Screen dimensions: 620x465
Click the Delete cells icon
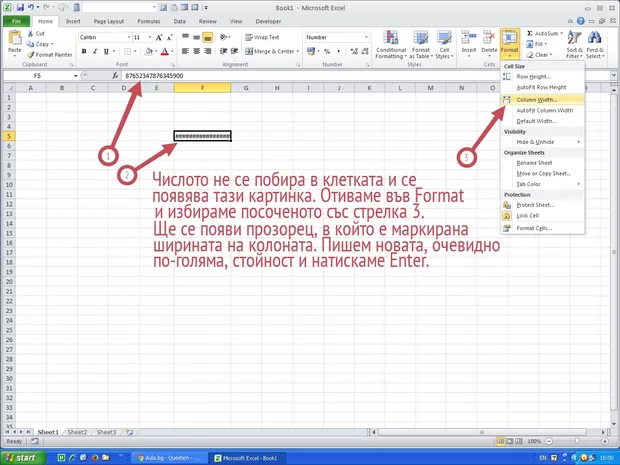(489, 38)
